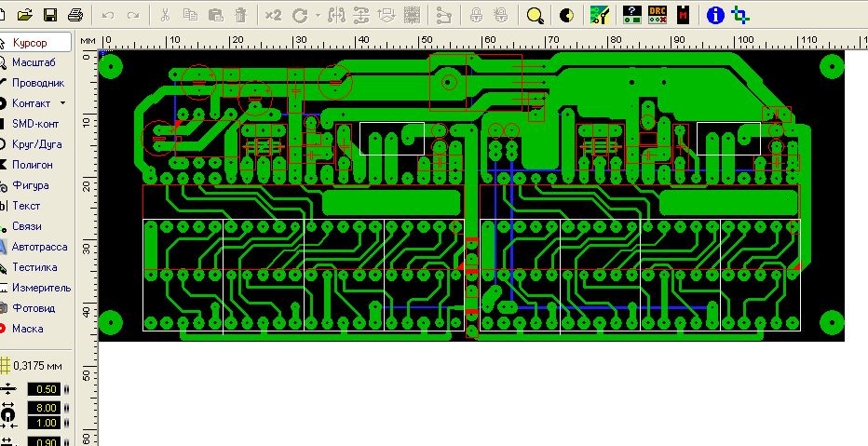Viewport: 868px width, 446px height.
Task: Adjust the stepper next to 8.00
Action: click(x=67, y=408)
